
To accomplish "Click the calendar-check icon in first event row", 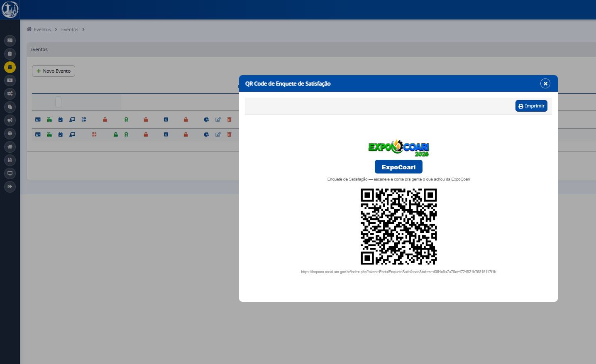I will pyautogui.click(x=61, y=120).
